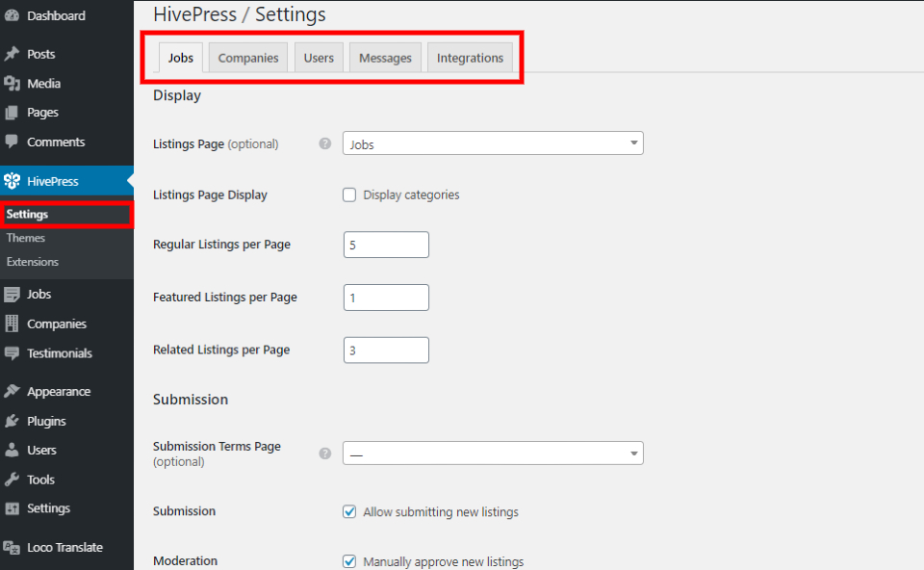Open the Messages settings tab
The width and height of the screenshot is (924, 570).
385,58
